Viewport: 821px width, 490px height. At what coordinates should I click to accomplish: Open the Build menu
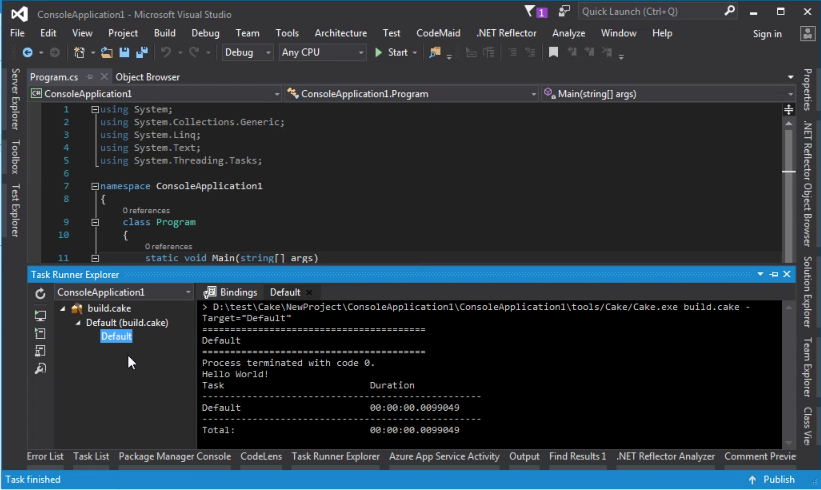pos(164,33)
